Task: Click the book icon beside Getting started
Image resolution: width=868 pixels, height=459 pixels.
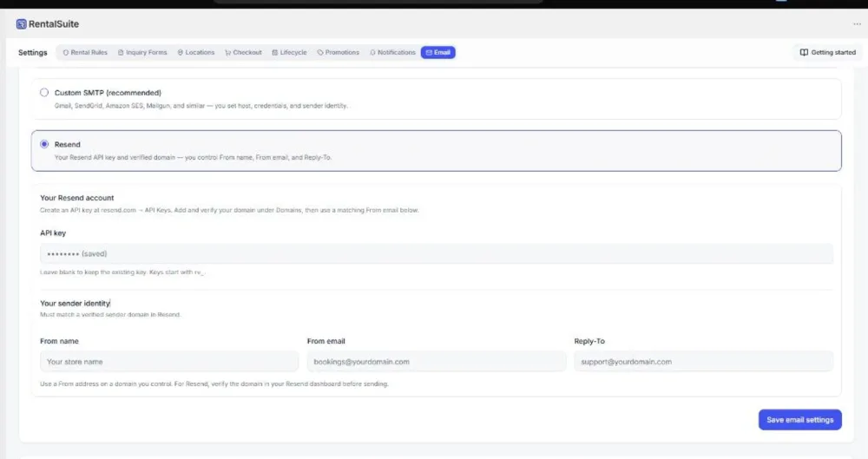Action: click(804, 53)
